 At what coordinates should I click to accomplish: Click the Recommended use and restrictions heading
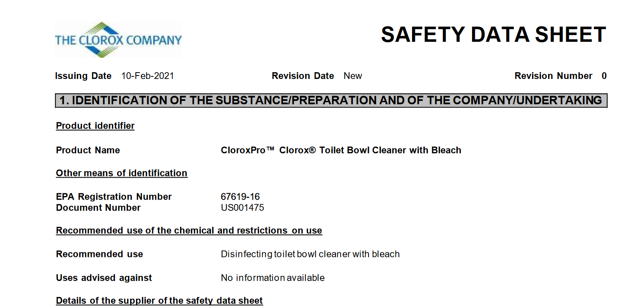189,230
